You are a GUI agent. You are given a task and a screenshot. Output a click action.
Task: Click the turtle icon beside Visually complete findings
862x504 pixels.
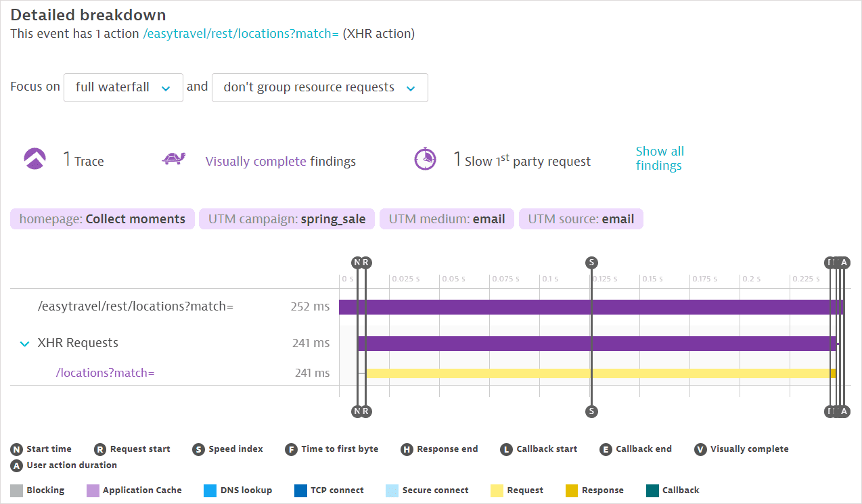pos(174,160)
